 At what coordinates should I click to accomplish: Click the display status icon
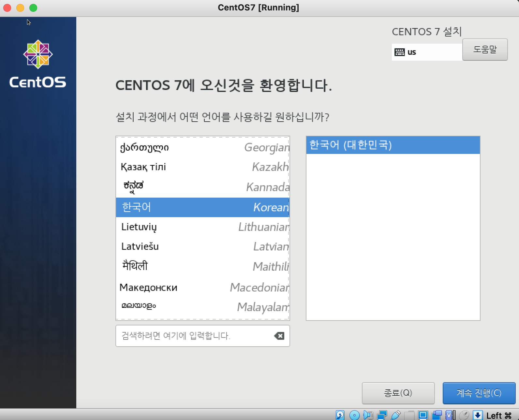point(423,415)
